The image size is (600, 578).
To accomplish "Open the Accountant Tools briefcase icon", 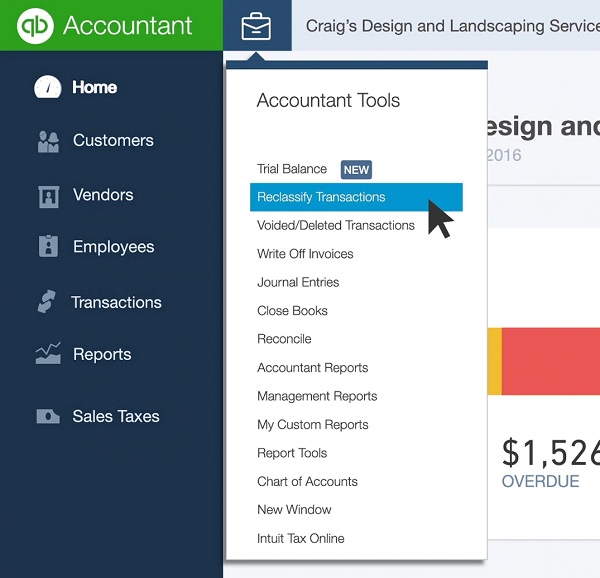I will pyautogui.click(x=256, y=26).
